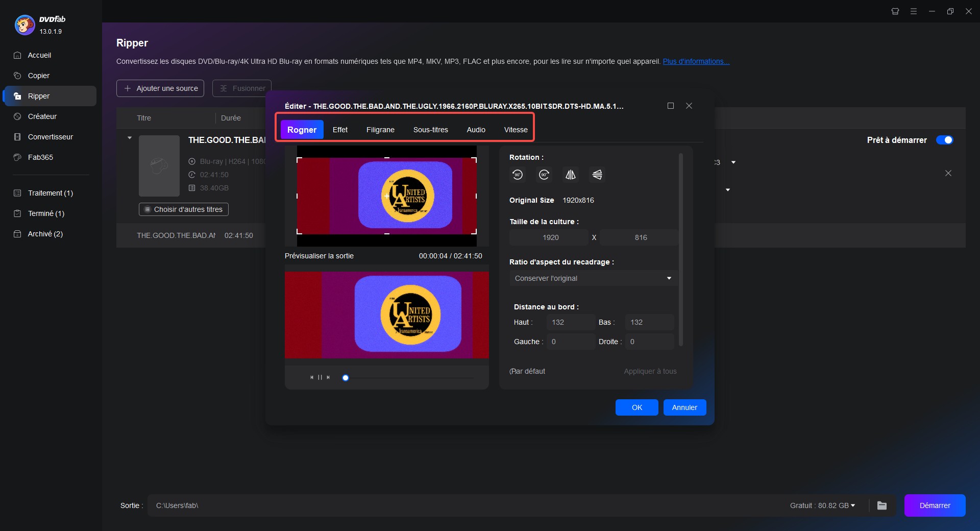Click the Gauche distance field

(x=571, y=342)
